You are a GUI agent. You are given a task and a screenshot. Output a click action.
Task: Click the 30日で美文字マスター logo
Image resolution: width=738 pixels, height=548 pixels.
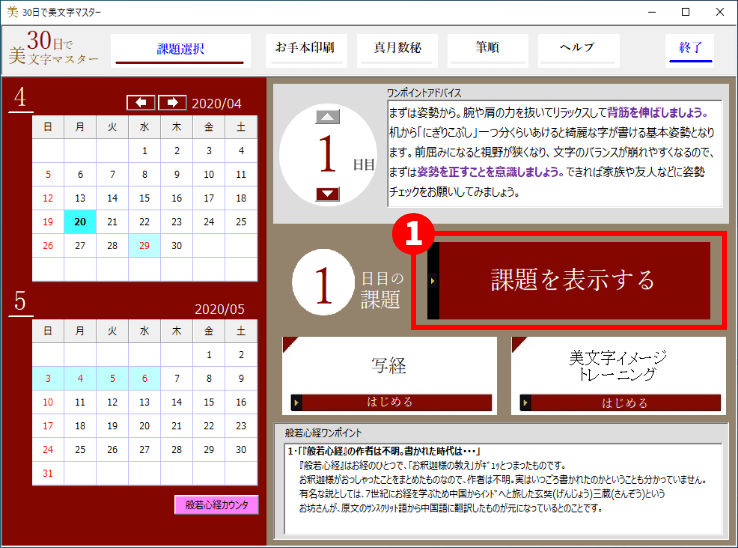coord(54,50)
